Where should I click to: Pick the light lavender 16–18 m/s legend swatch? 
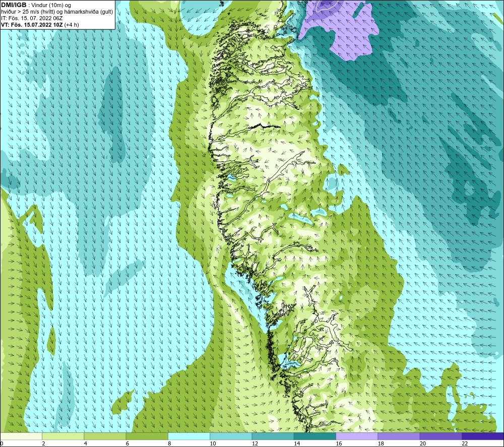[x=357, y=436]
